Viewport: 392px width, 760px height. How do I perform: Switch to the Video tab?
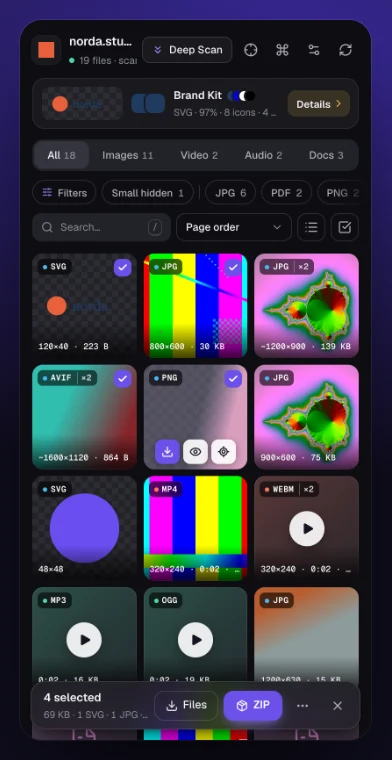point(199,155)
